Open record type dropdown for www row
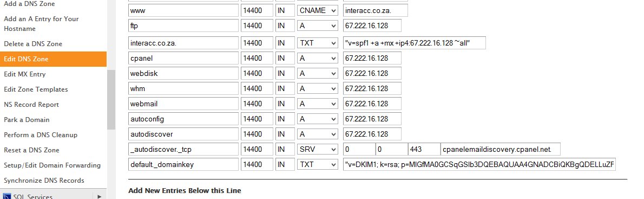Image resolution: width=644 pixels, height=199 pixels. [x=318, y=10]
